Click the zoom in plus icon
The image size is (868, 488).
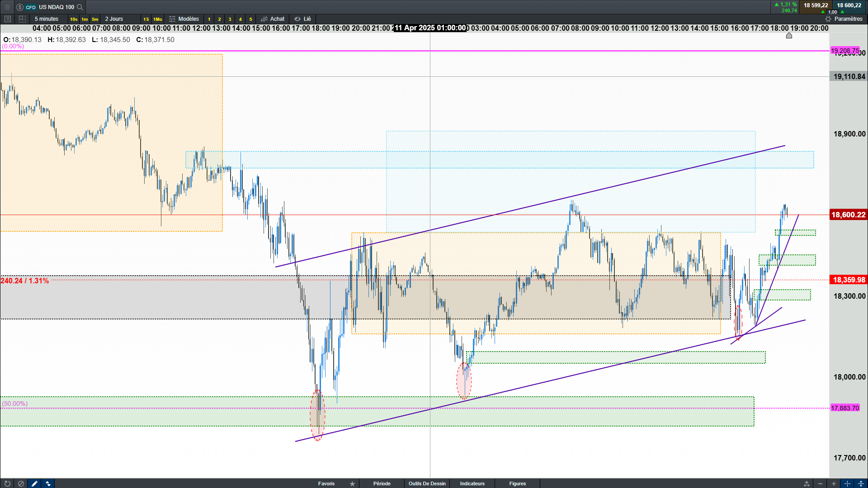(x=834, y=483)
